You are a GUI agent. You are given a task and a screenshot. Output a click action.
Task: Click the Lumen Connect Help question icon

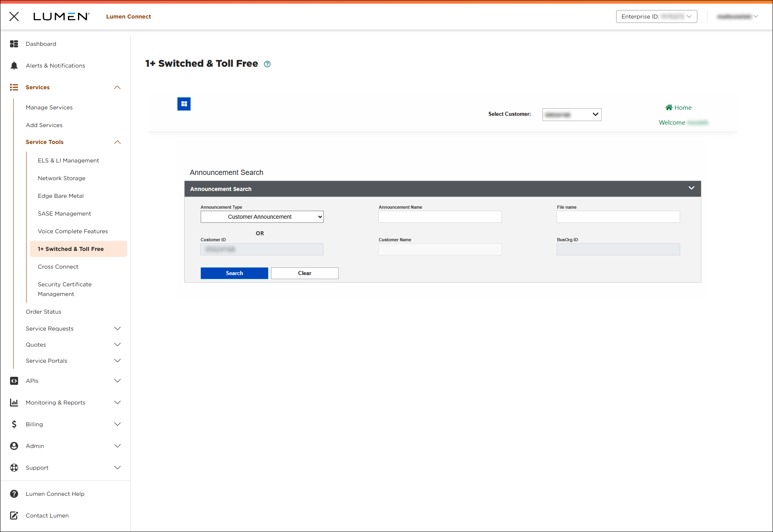pyautogui.click(x=14, y=494)
